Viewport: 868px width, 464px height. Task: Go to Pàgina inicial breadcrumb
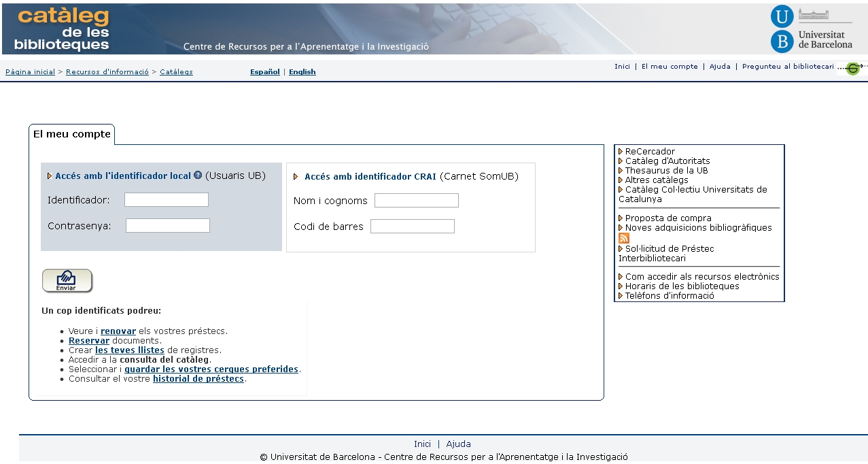click(x=30, y=72)
